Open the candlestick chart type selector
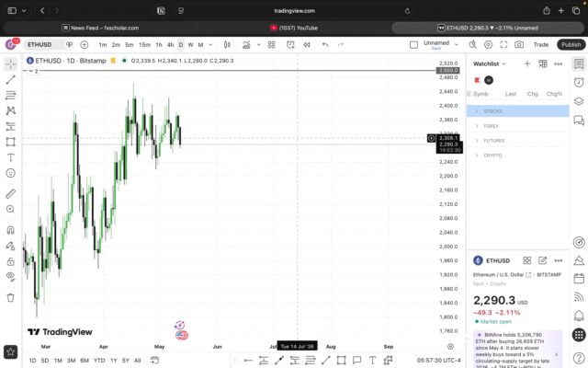 click(x=227, y=45)
